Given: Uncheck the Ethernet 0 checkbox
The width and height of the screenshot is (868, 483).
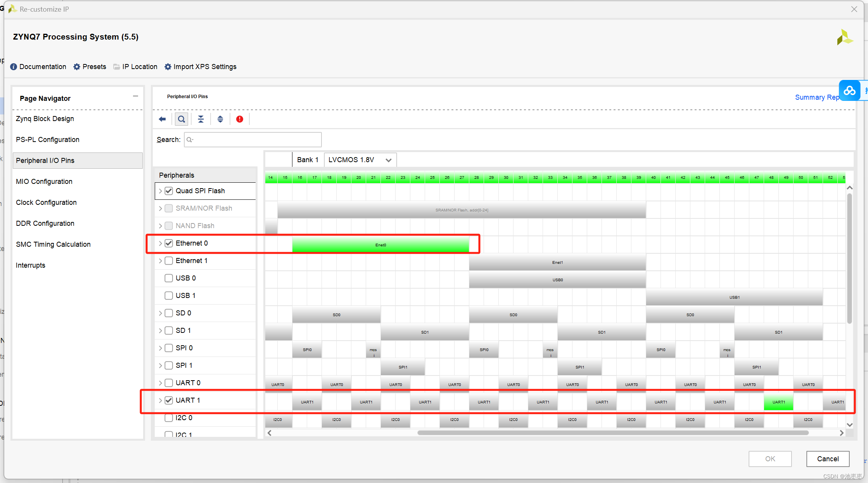Looking at the screenshot, I should (169, 243).
